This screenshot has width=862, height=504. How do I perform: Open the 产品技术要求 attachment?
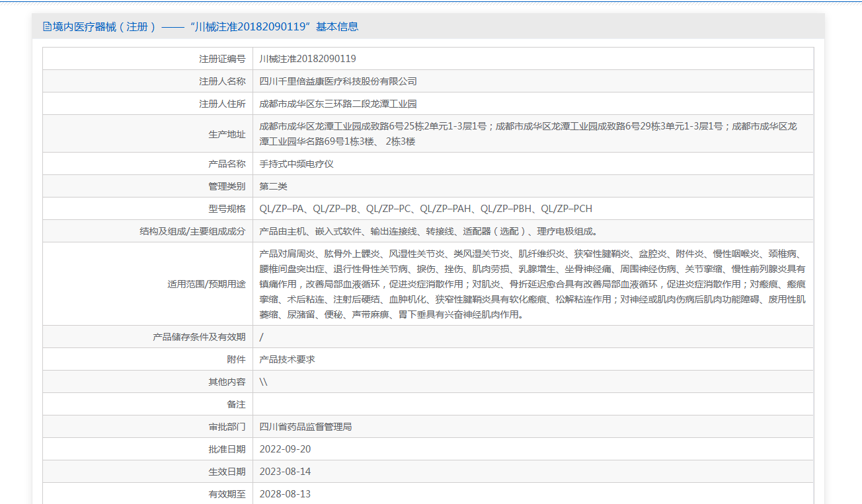pyautogui.click(x=288, y=359)
